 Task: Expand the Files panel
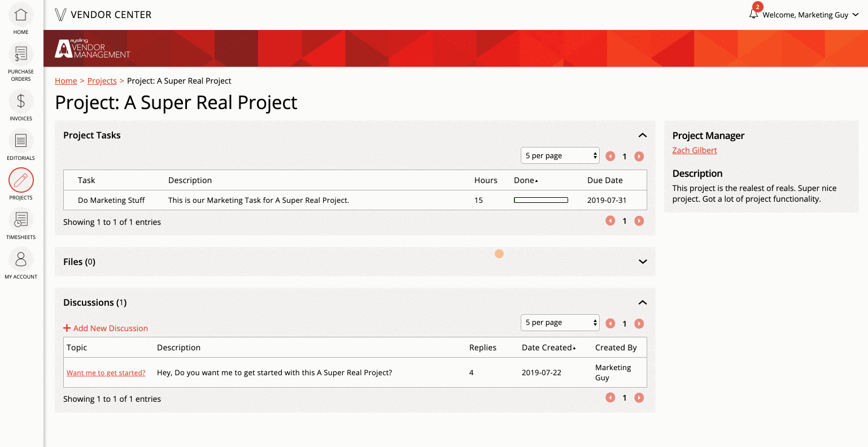642,262
